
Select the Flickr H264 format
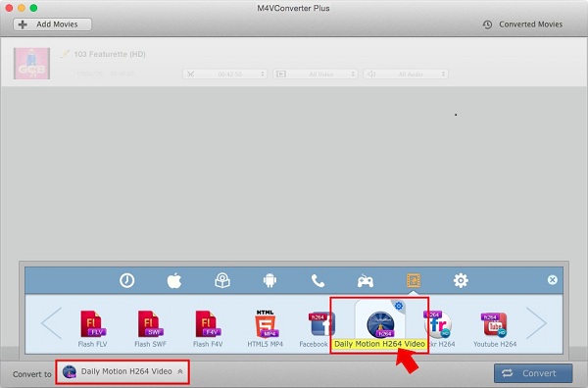(439, 328)
